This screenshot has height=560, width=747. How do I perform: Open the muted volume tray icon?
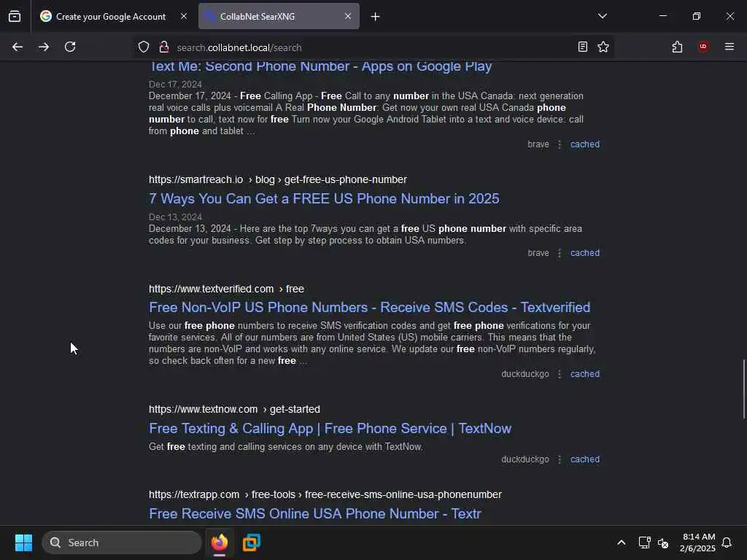tap(663, 542)
